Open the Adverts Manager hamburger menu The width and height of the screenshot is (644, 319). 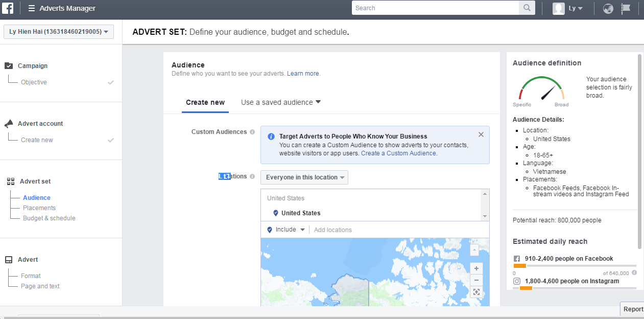tap(32, 8)
